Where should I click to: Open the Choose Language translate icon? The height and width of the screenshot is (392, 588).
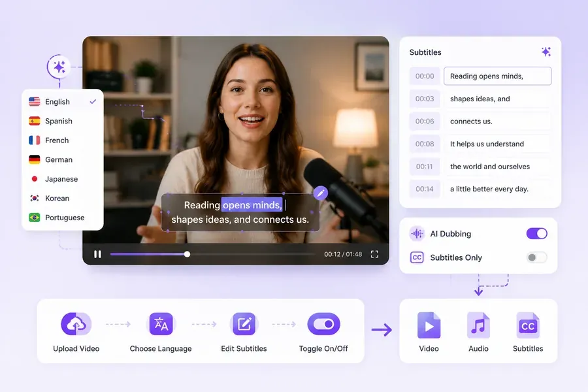point(161,324)
